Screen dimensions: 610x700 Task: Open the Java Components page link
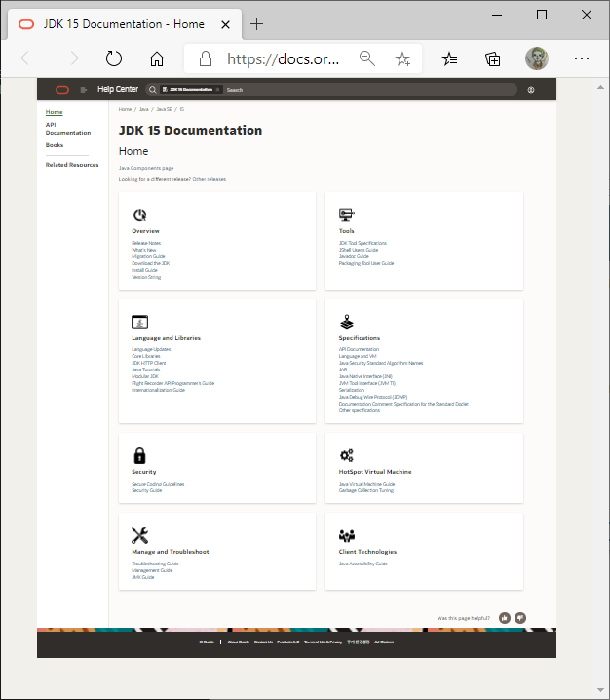pos(146,168)
